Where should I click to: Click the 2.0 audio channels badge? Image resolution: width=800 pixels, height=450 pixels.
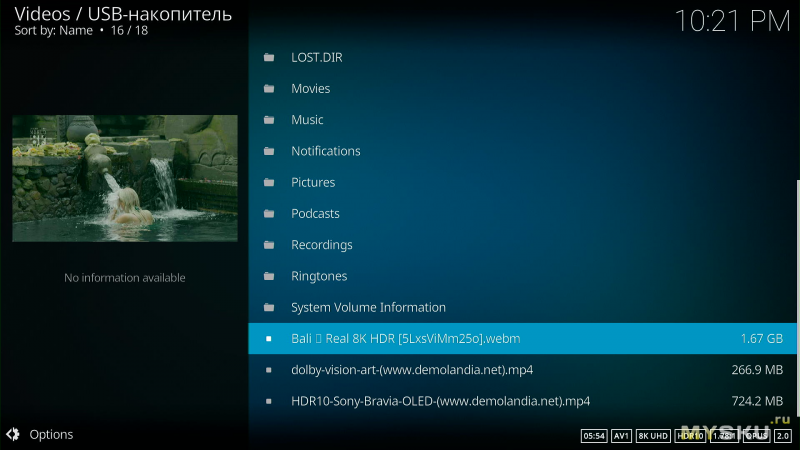click(x=783, y=436)
